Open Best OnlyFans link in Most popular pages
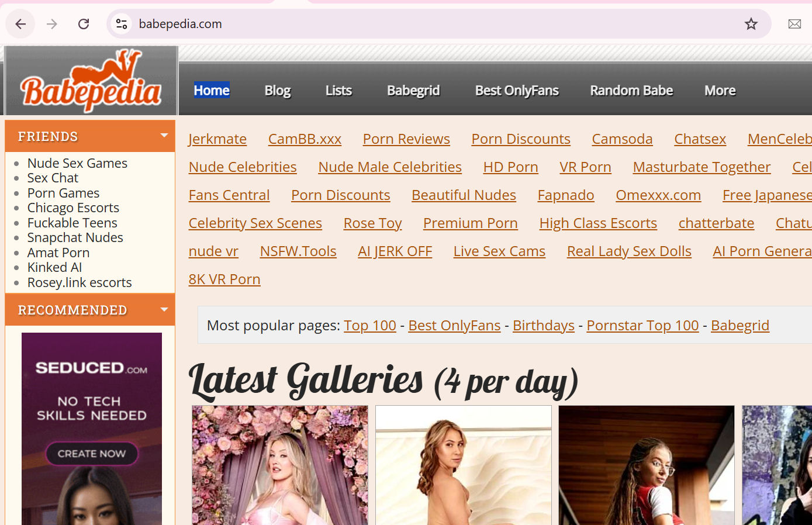 [x=454, y=325]
